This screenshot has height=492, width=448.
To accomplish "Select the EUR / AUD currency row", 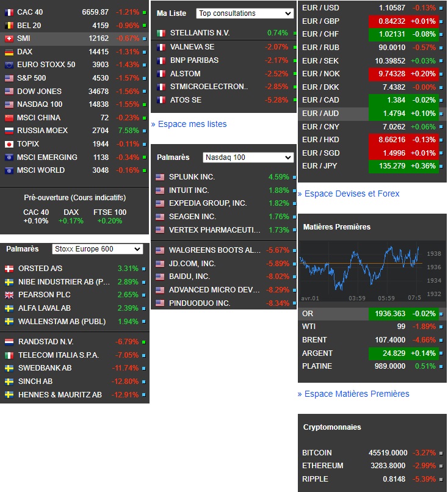I will (372, 114).
